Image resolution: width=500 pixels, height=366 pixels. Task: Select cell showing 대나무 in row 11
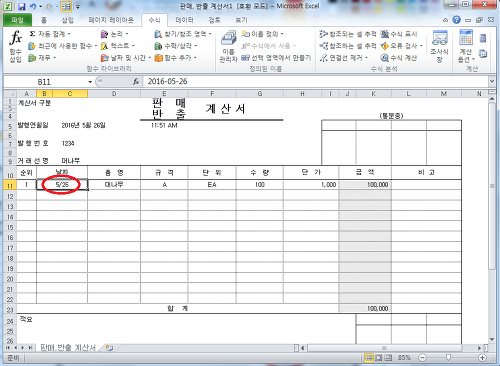click(x=114, y=185)
